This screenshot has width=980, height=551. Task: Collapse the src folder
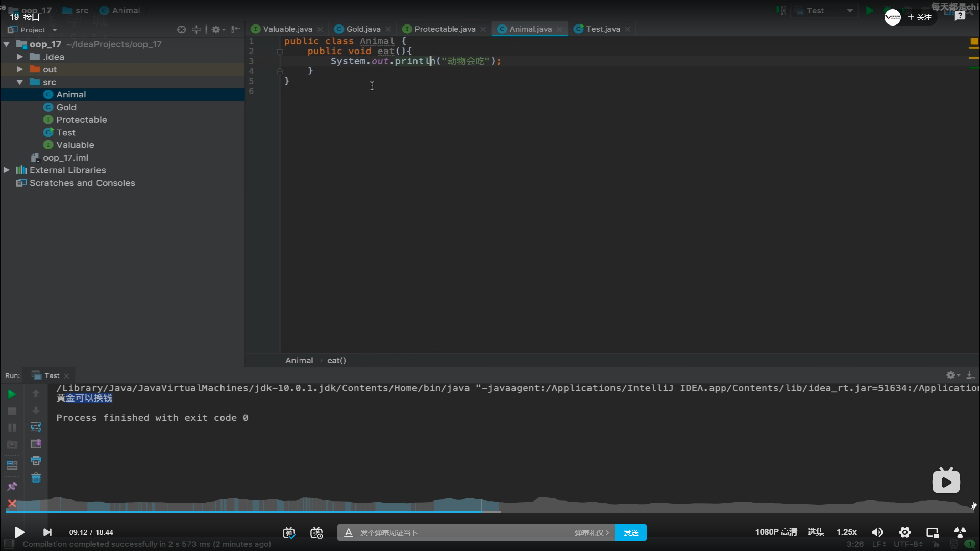click(x=20, y=82)
